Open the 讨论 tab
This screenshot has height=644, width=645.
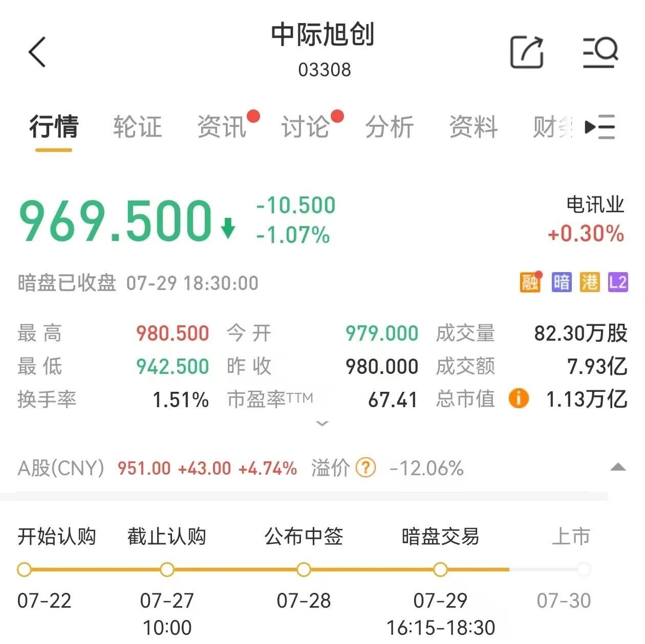click(306, 126)
